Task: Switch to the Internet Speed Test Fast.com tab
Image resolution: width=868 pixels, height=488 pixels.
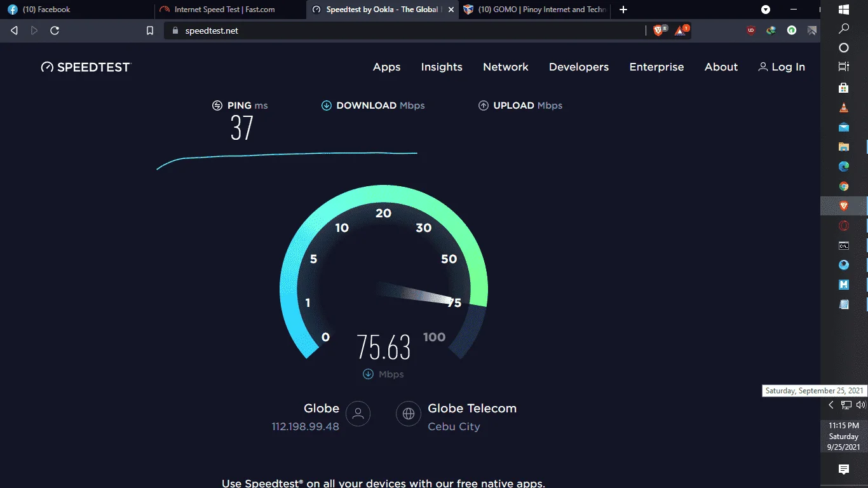Action: click(x=230, y=10)
